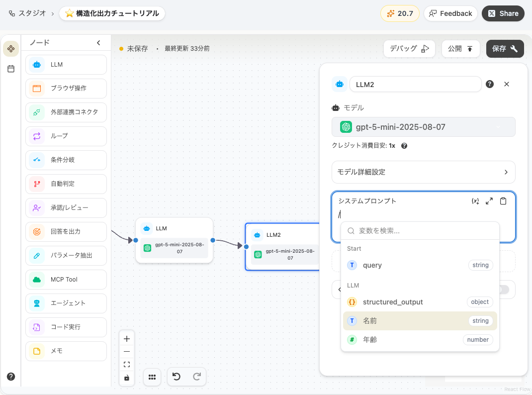Viewport: 532px width, 395px height.
Task: Expand モデル詳細設定 section
Action: point(423,172)
